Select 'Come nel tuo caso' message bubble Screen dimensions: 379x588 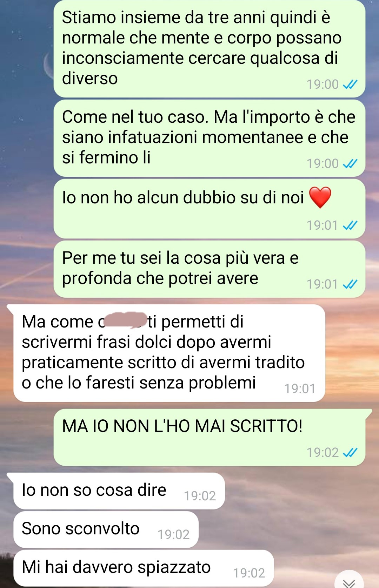coord(210,138)
